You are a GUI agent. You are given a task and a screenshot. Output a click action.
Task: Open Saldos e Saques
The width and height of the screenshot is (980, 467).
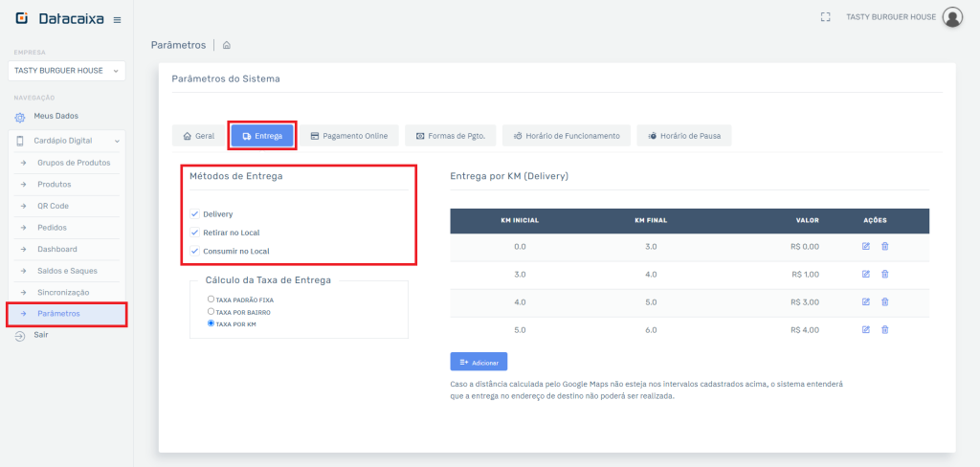67,271
